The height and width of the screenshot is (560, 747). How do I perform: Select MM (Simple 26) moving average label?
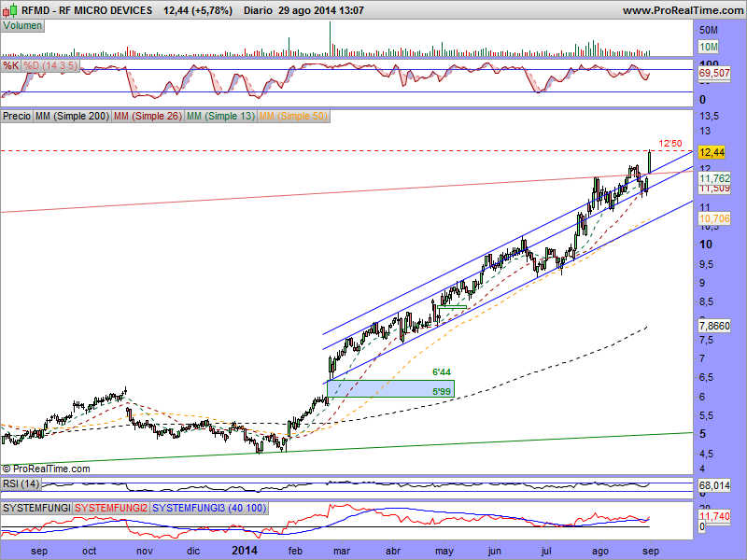click(148, 116)
